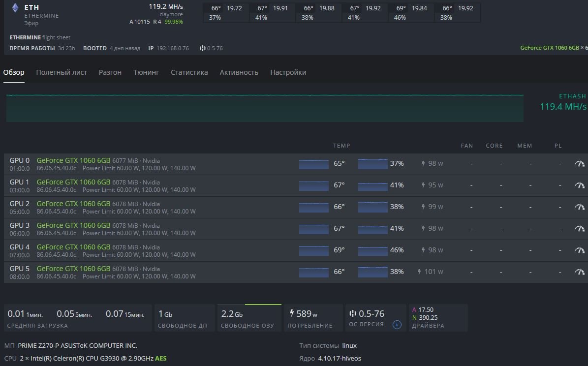Click GeForce GTX 1060 6GB name in GPU 4 row
Screen dimensions: 588x366
click(x=73, y=247)
